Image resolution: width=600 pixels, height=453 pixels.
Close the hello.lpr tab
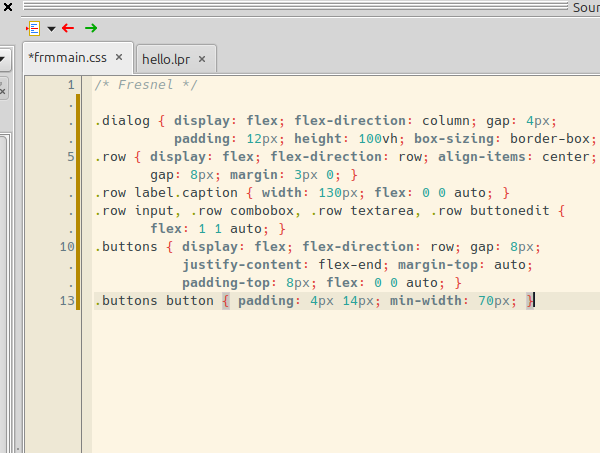[202, 59]
